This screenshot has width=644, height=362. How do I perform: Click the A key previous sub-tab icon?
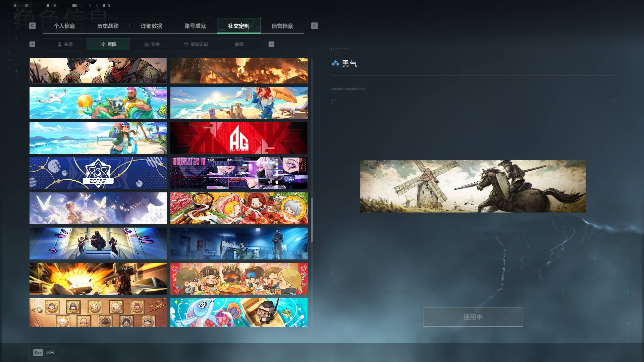pos(32,44)
